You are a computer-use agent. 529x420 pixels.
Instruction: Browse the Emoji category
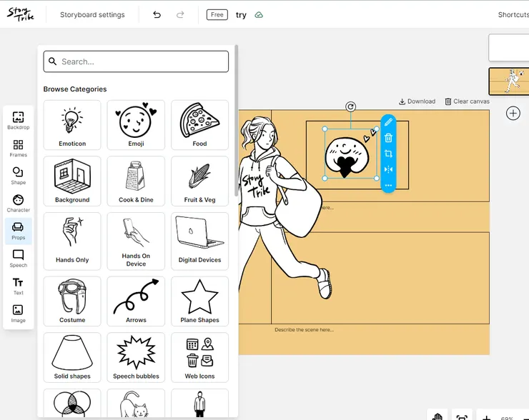[x=136, y=125]
